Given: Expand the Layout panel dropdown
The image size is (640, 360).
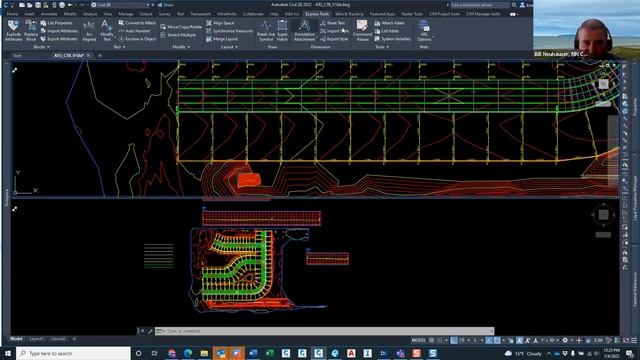Looking at the screenshot, I should (x=229, y=47).
